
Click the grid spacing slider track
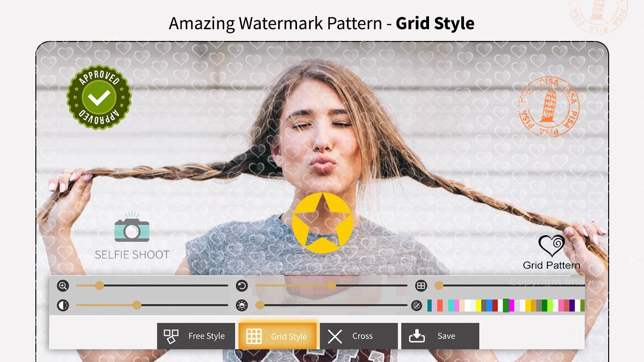point(510,286)
